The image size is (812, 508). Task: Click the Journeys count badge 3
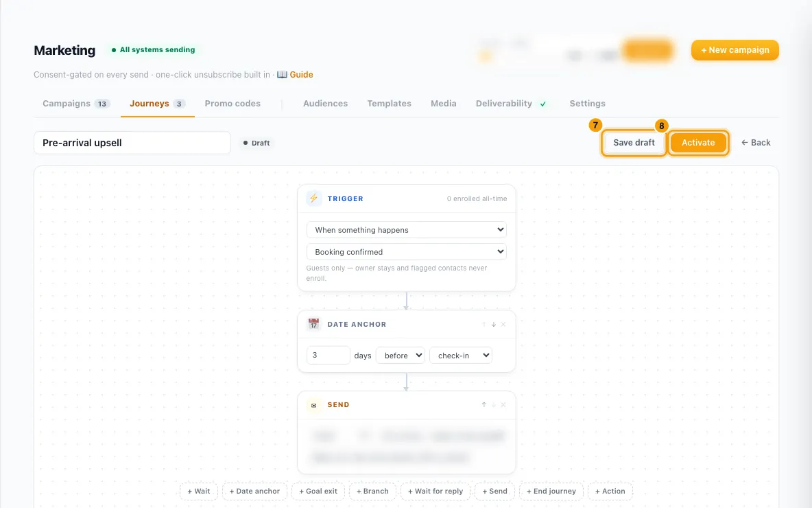tap(179, 104)
